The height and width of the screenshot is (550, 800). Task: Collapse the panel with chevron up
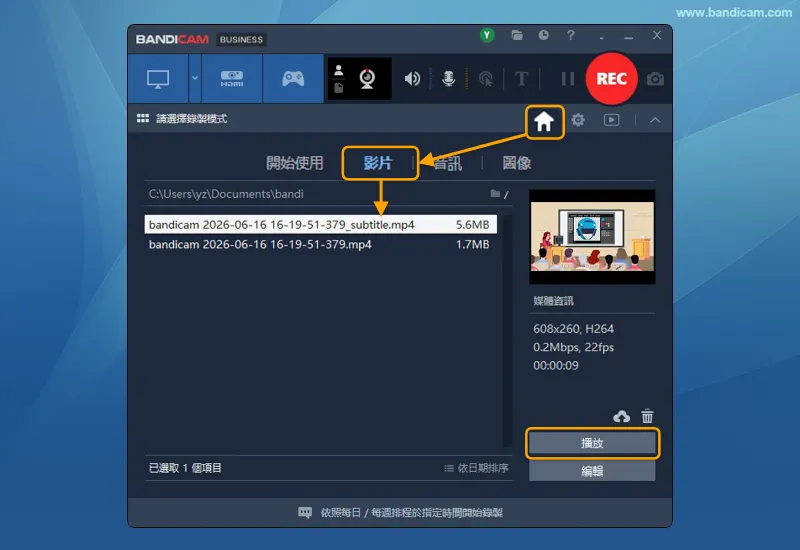pos(656,120)
